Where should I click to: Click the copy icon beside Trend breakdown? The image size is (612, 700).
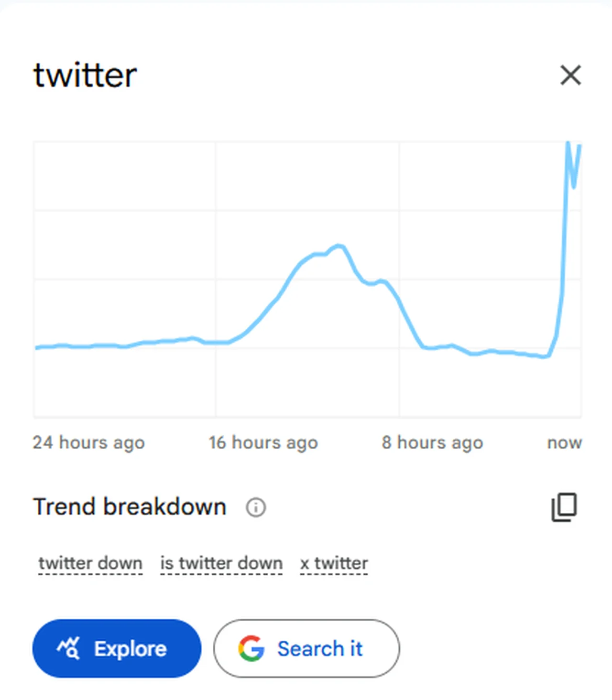pyautogui.click(x=564, y=507)
